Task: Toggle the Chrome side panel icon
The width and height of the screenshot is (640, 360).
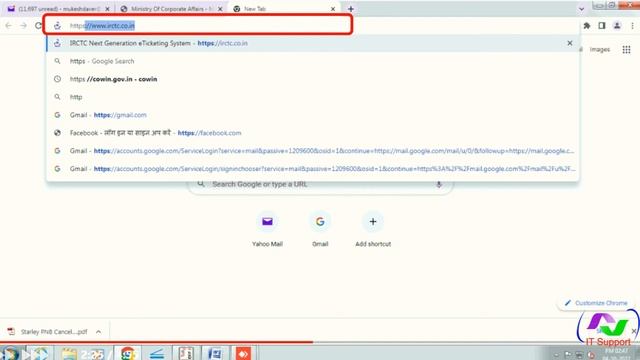Action: tap(602, 26)
